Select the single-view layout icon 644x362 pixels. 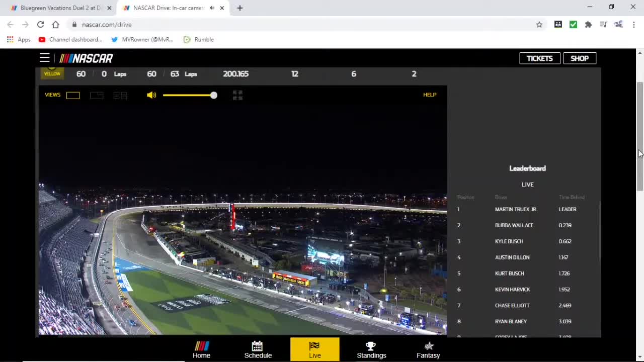point(73,95)
